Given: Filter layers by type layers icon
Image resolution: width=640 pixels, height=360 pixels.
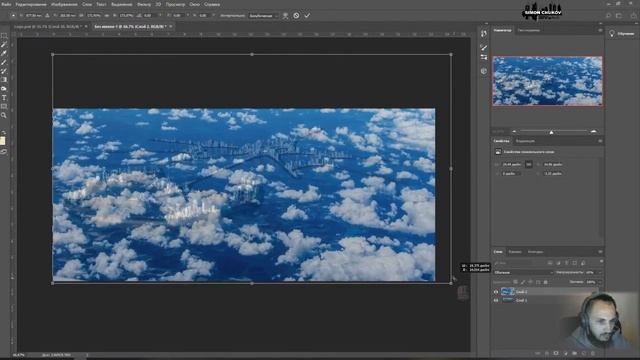Looking at the screenshot, I should 567,263.
